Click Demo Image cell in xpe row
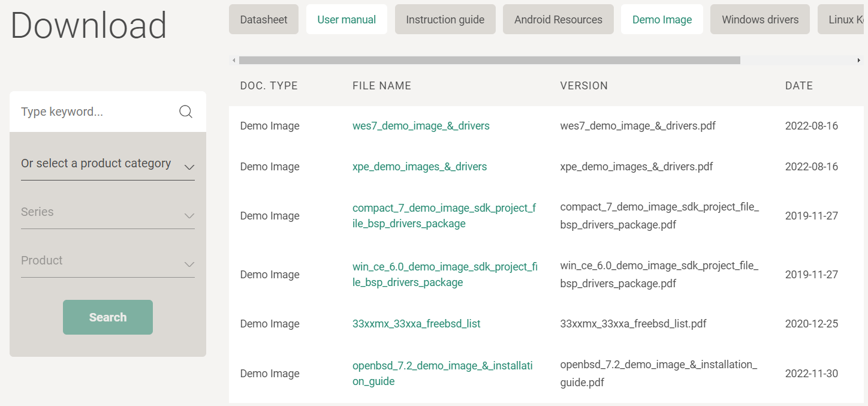Viewport: 868px width, 406px height. point(270,167)
